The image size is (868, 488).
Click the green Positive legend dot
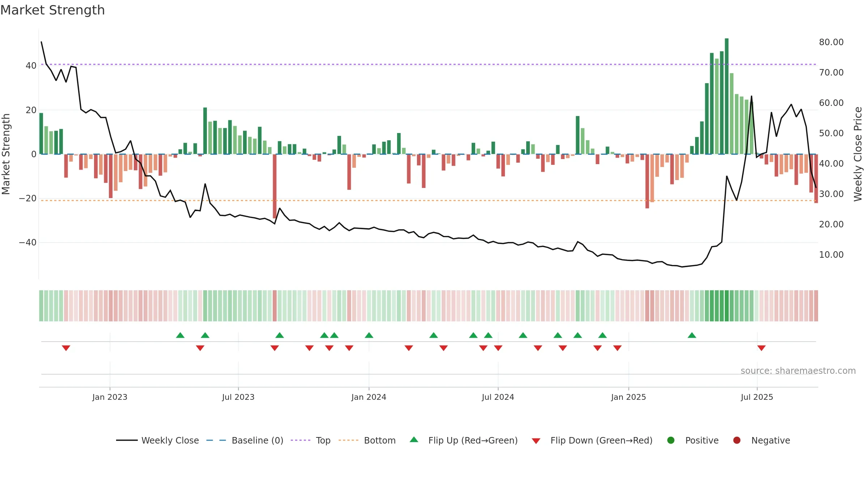coord(671,440)
